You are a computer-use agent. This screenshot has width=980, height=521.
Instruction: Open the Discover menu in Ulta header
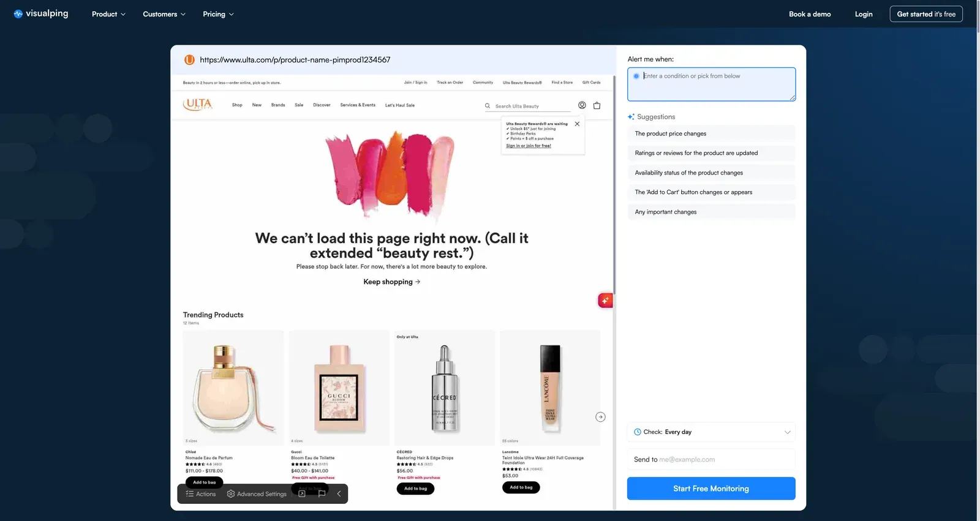coord(322,105)
